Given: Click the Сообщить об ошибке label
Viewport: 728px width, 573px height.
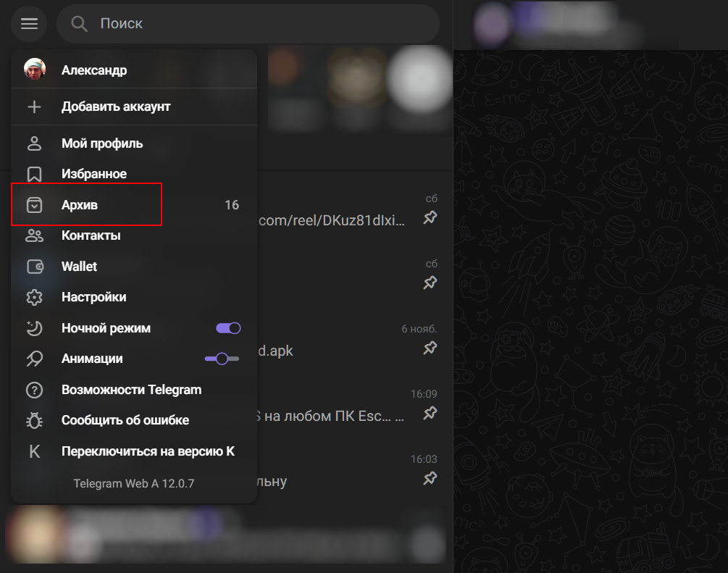Looking at the screenshot, I should pyautogui.click(x=125, y=420).
